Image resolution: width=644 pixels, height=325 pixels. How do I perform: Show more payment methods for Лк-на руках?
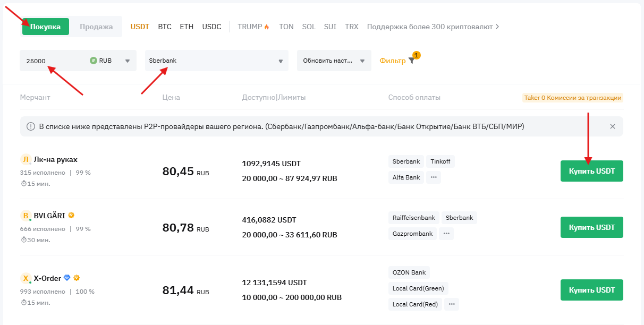tap(434, 177)
